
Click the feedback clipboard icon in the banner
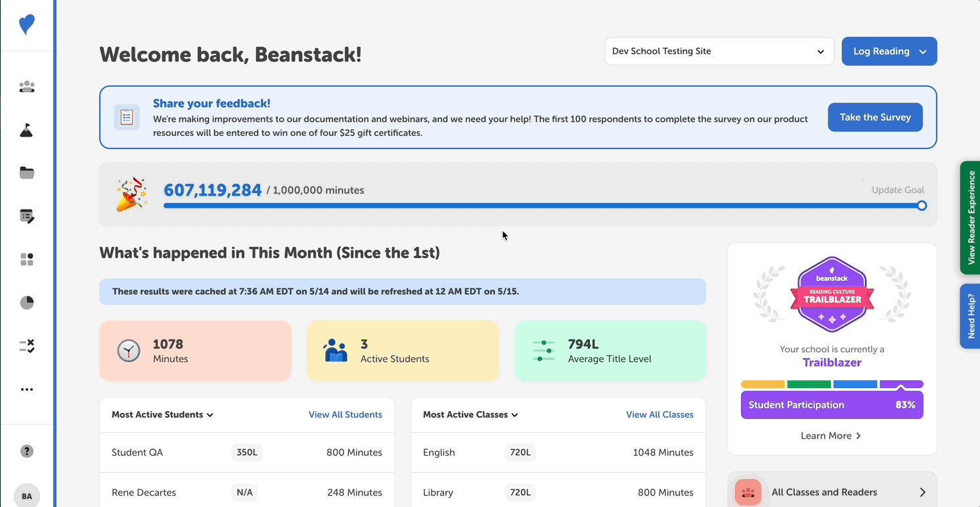click(x=127, y=117)
